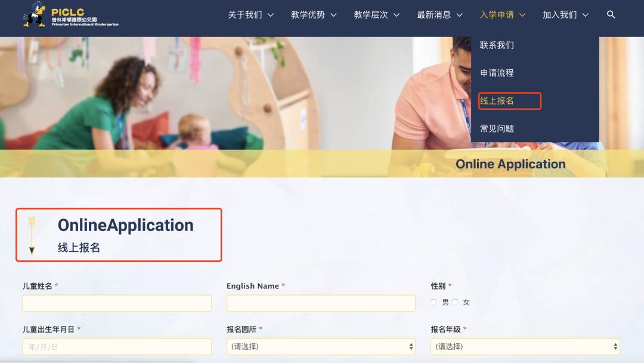Select 线上报名 from the submenu

(497, 101)
